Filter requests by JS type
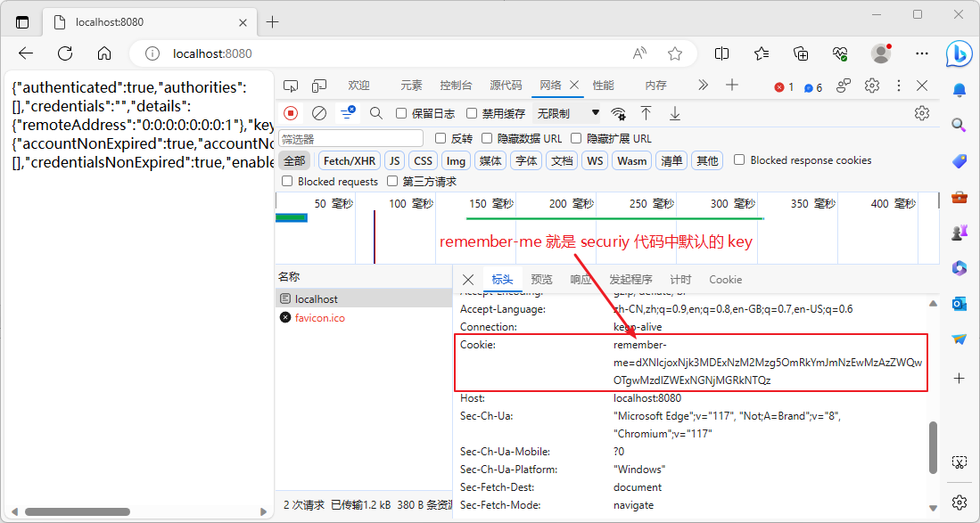 (x=394, y=161)
